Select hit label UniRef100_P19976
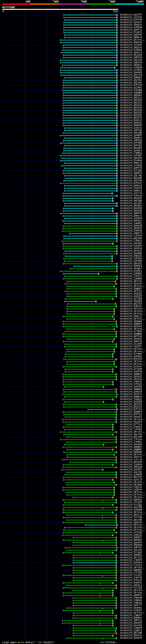146x644 pixels. coord(131,32)
